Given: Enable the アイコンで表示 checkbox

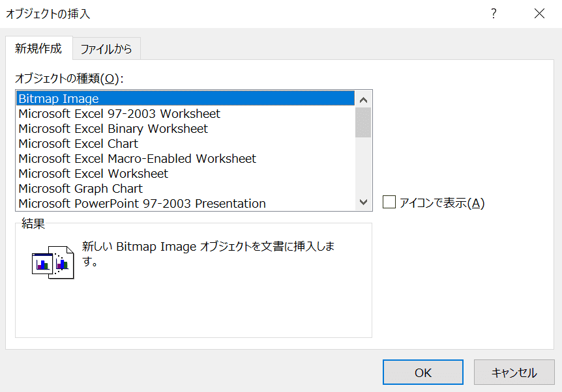Looking at the screenshot, I should (x=389, y=203).
